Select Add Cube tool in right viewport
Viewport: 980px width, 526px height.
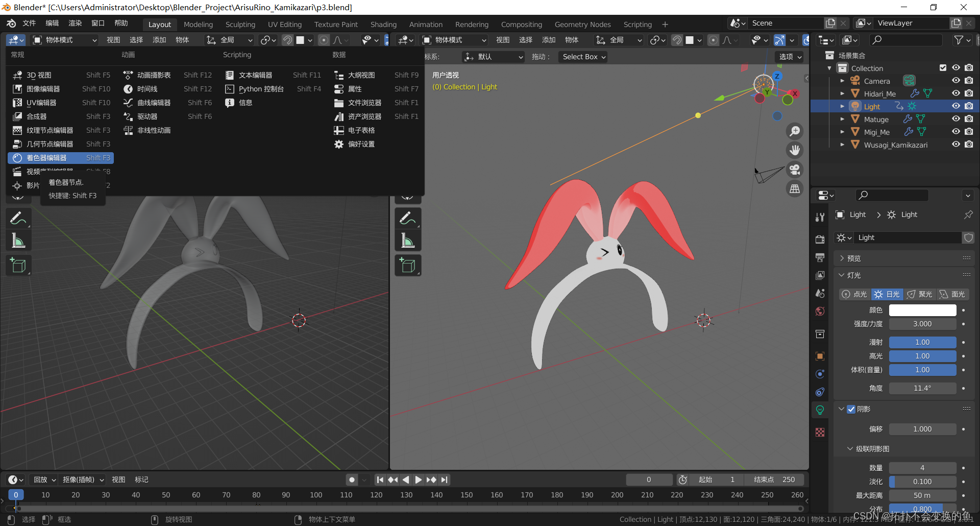point(408,266)
